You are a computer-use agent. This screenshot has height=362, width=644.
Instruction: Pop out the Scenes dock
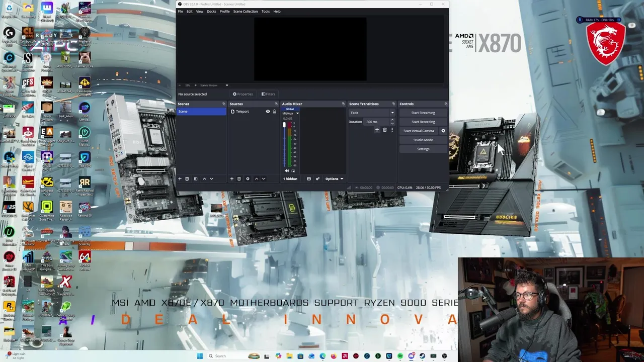[223, 104]
